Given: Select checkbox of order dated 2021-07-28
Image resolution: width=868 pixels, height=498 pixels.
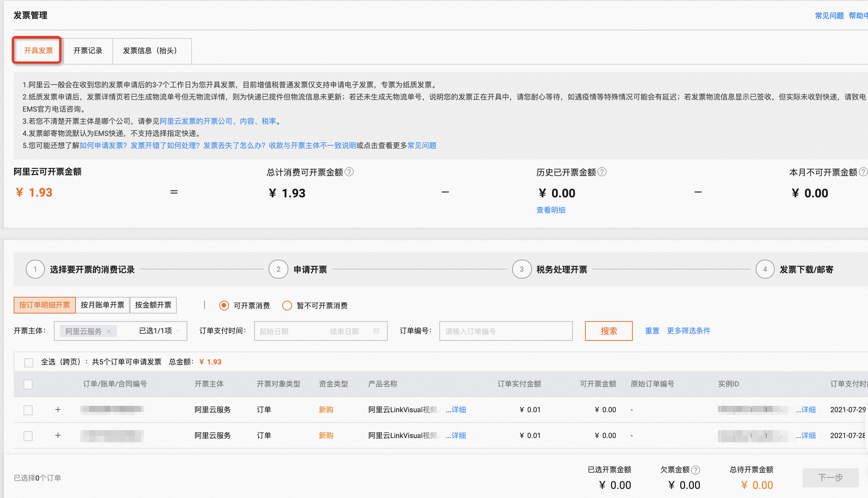Looking at the screenshot, I should [x=28, y=436].
